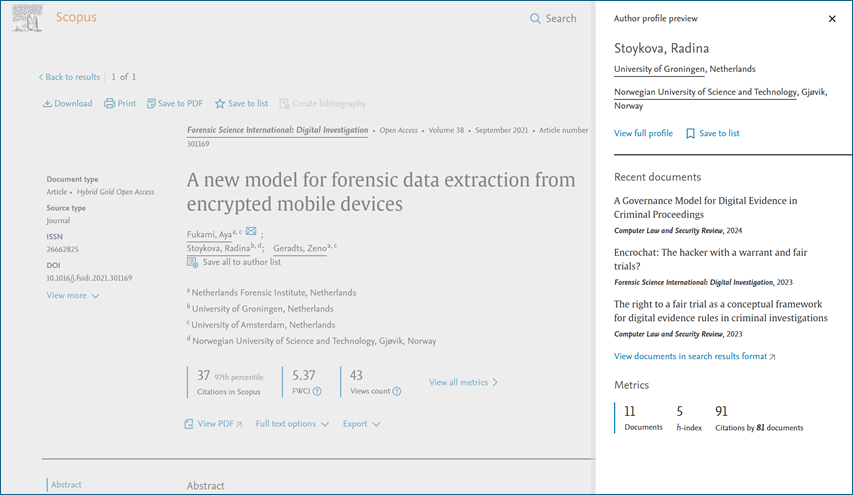Open the Export dropdown menu

[x=361, y=424]
